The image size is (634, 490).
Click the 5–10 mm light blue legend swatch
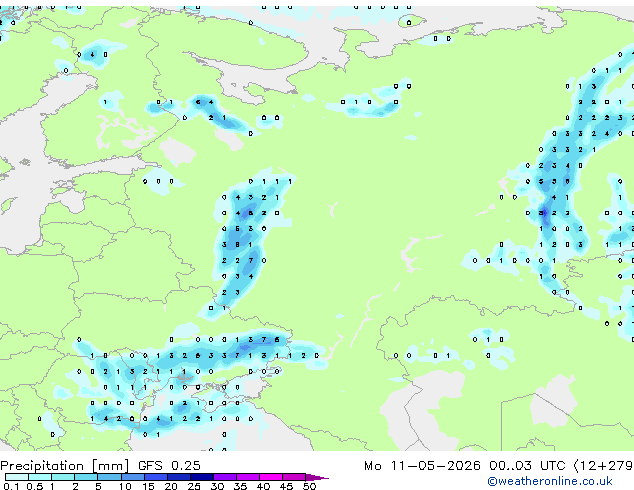[109, 477]
